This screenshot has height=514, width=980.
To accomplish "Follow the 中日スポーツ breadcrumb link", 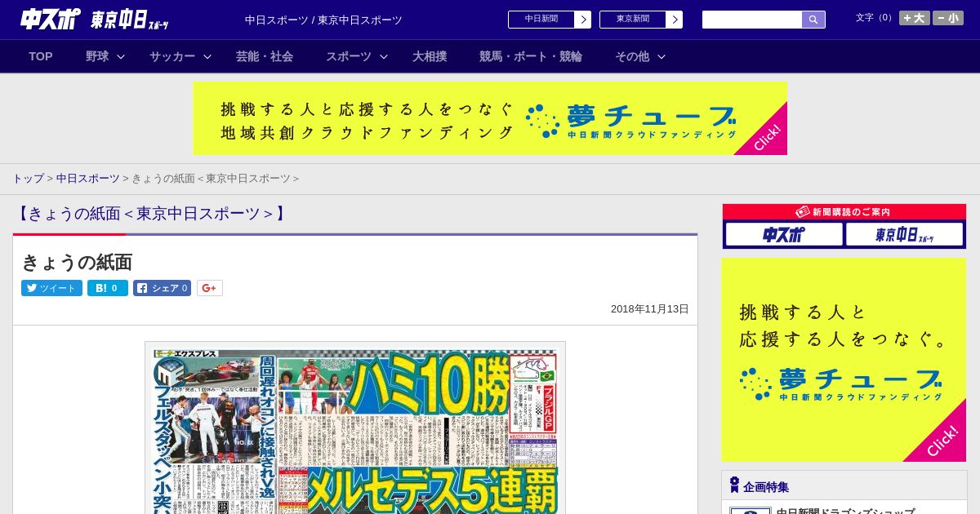I will [88, 179].
